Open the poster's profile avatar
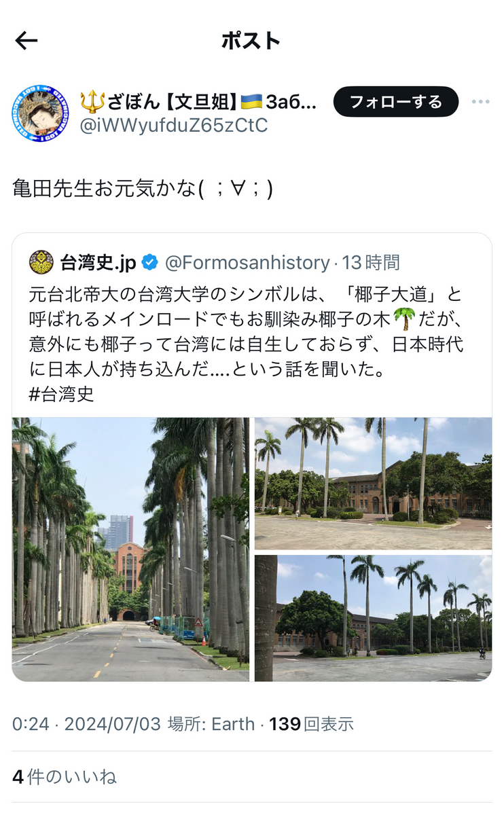This screenshot has width=504, height=815. 40,113
